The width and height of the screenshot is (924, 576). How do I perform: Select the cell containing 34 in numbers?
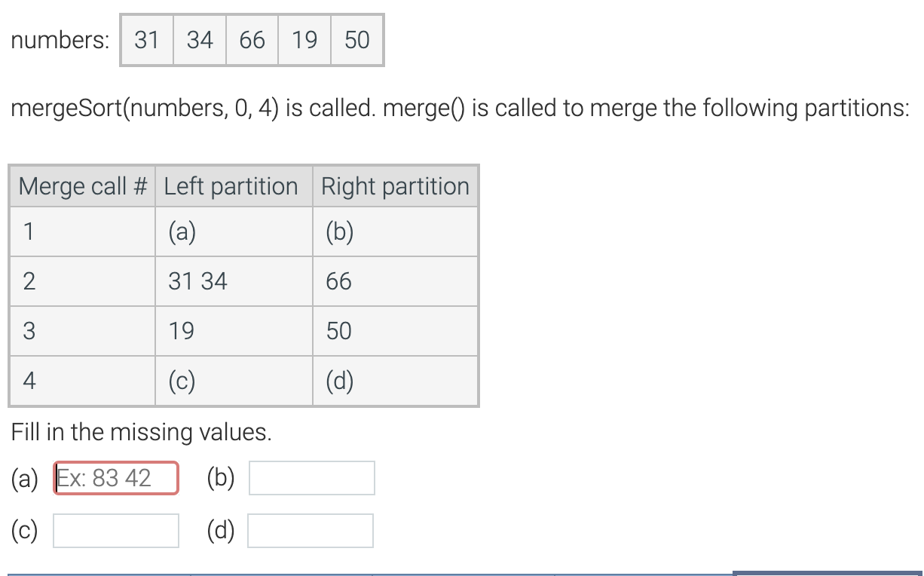(199, 40)
